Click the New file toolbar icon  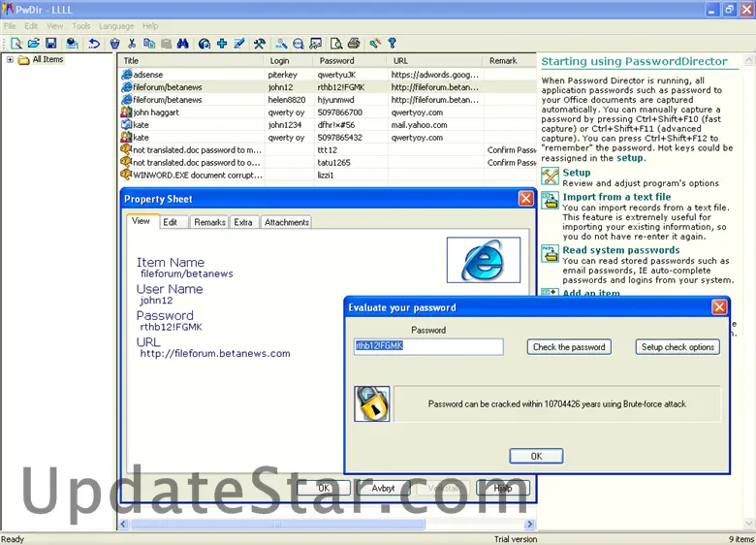16,44
